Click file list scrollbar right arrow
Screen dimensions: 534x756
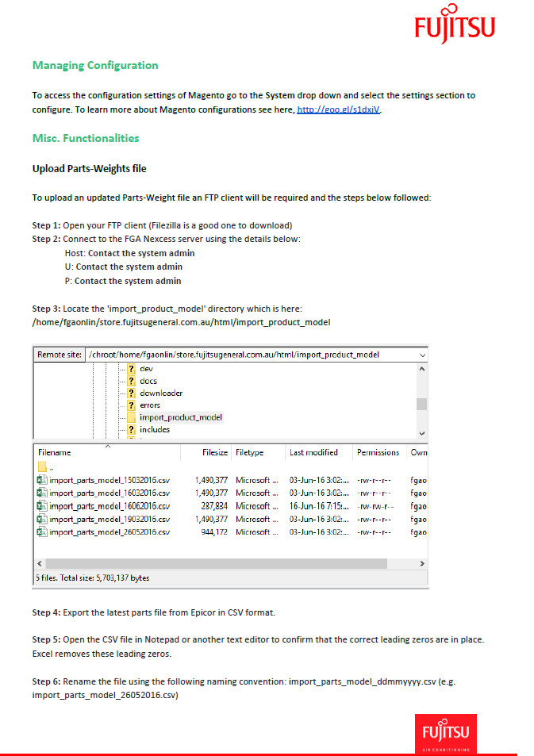point(422,563)
